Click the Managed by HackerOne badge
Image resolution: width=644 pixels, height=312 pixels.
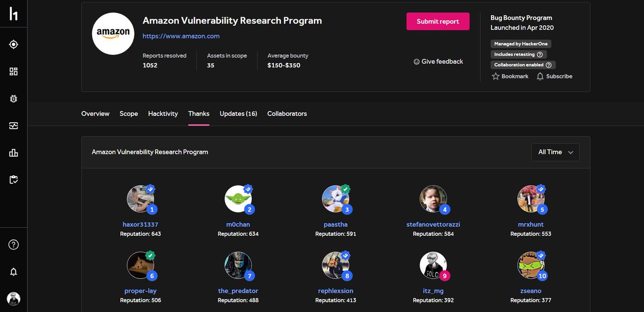[521, 44]
